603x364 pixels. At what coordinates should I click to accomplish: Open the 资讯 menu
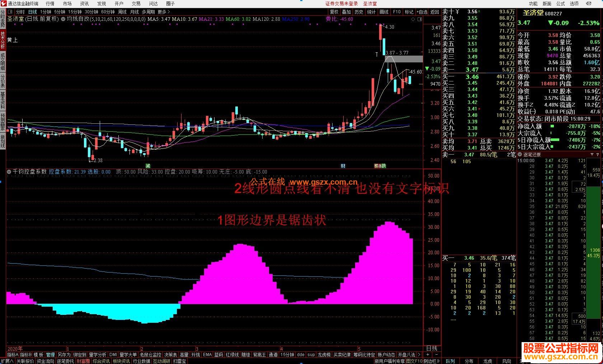tap(84, 4)
